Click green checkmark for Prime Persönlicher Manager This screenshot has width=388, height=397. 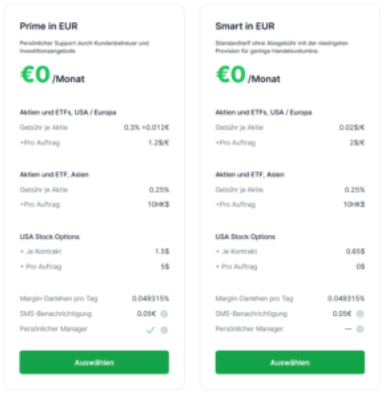point(151,330)
